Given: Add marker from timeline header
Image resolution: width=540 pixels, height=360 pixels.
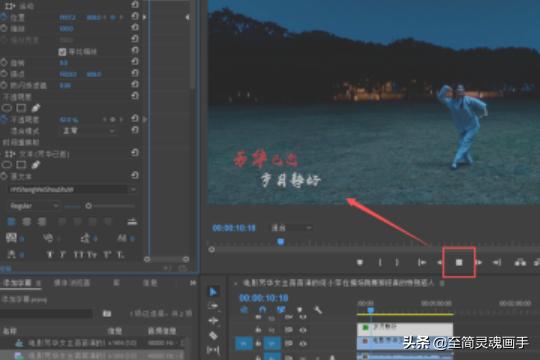Looking at the screenshot, I should point(300,310).
